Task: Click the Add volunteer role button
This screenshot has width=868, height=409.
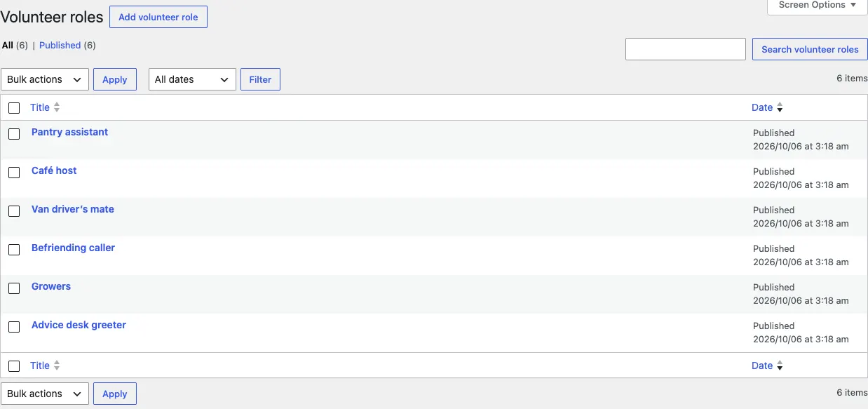Action: [158, 17]
